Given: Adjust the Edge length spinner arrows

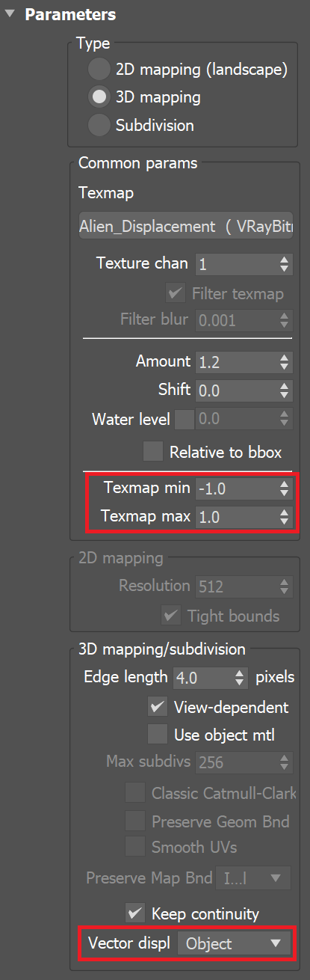Looking at the screenshot, I should click(x=240, y=679).
